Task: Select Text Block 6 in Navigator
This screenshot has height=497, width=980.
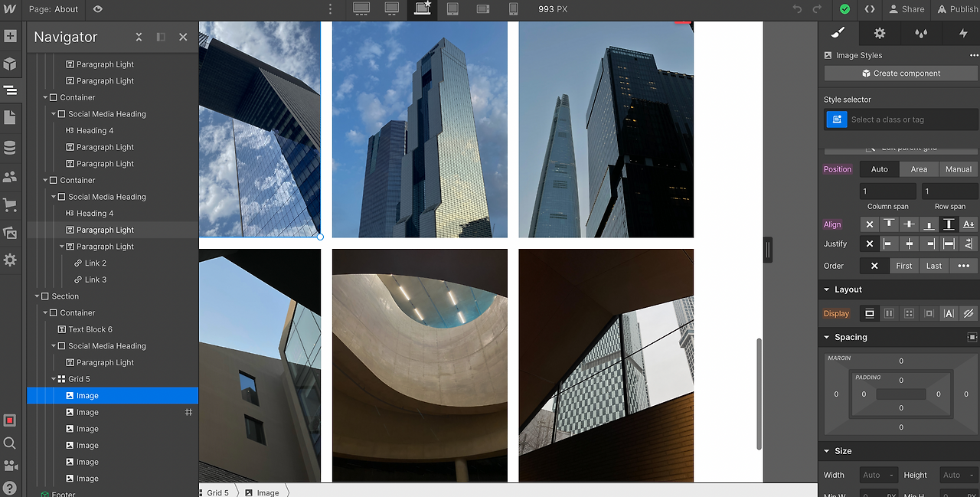Action: [x=90, y=329]
